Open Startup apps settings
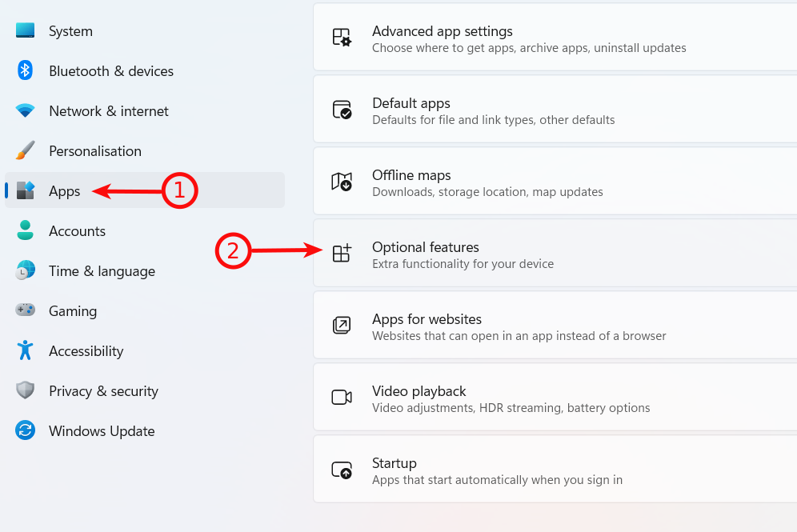The width and height of the screenshot is (797, 532). (555, 469)
